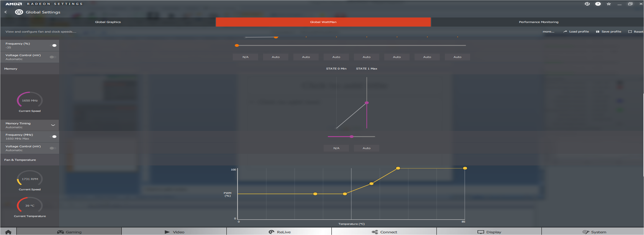Open the Display section
The width and height of the screenshot is (644, 235).
489,232
